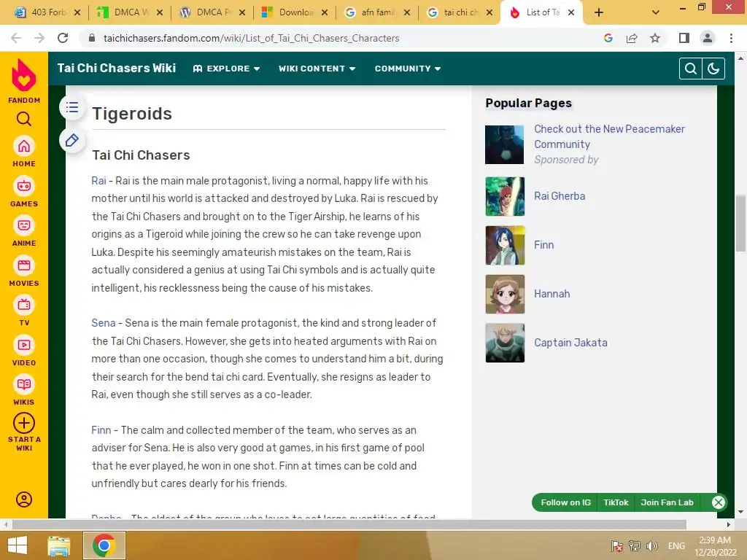Open the Fandom sidebar search icon

point(24,119)
